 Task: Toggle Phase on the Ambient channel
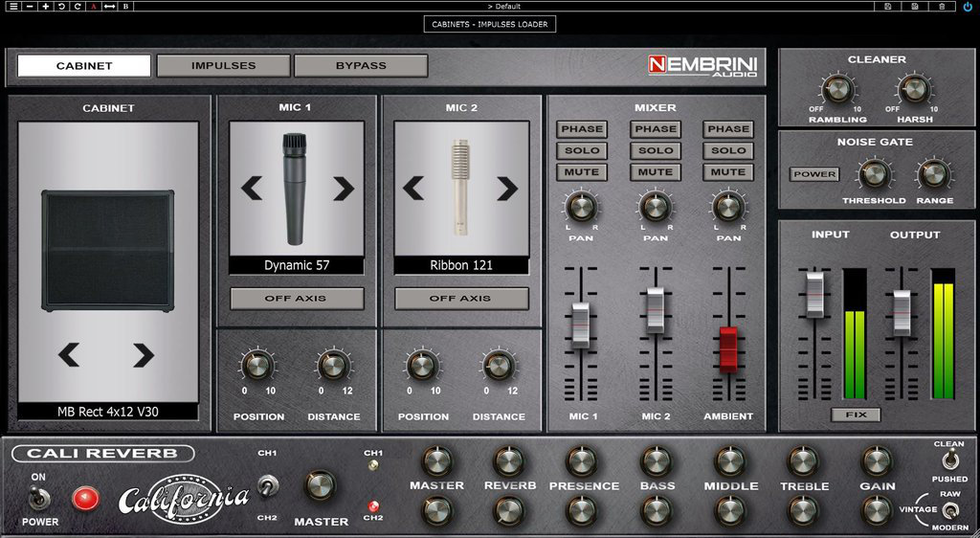point(728,129)
